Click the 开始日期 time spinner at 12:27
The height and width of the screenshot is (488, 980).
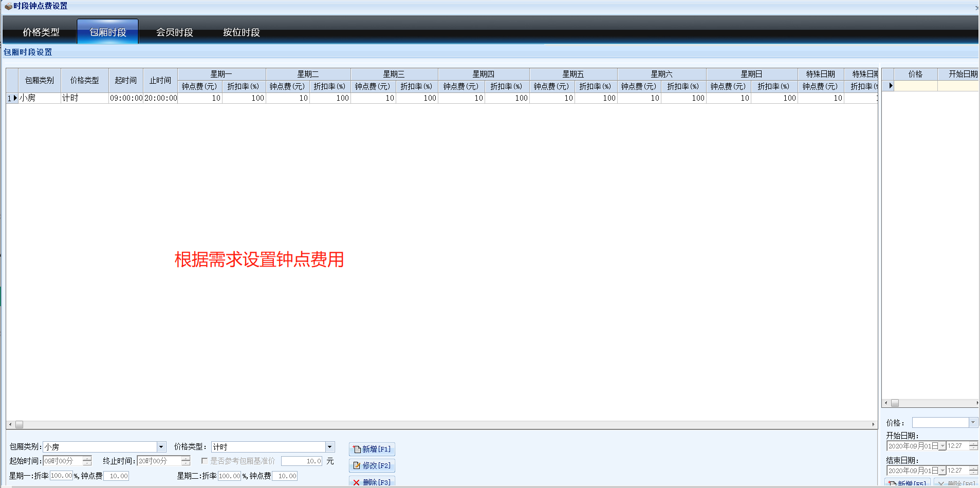[x=974, y=446]
